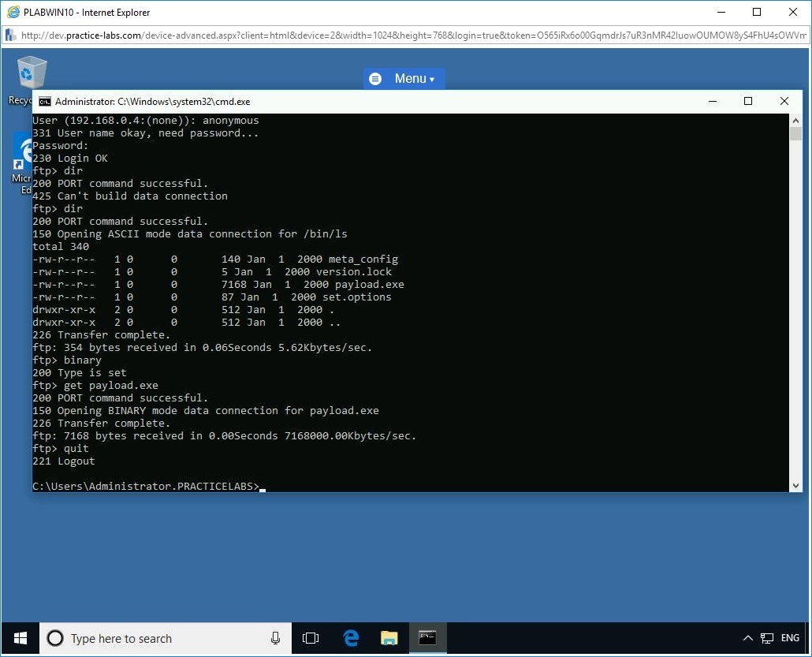Maximize the cmd.exe window
This screenshot has height=657, width=812.
[x=748, y=101]
